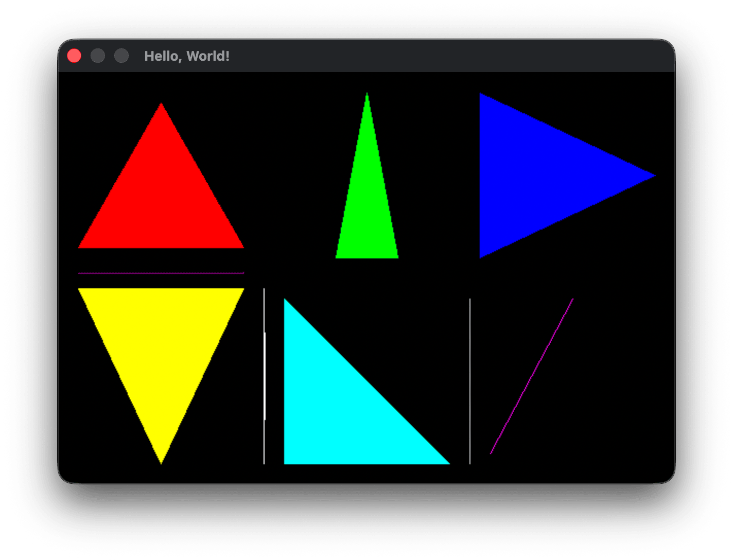Click the Hello, World! title text

[186, 57]
